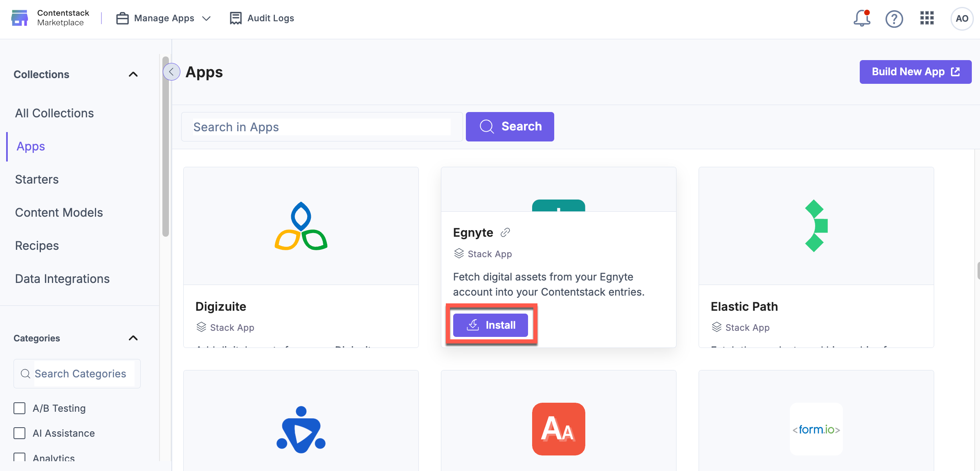980x471 pixels.
Task: Click the Audit Logs receipt icon
Action: [x=236, y=18]
